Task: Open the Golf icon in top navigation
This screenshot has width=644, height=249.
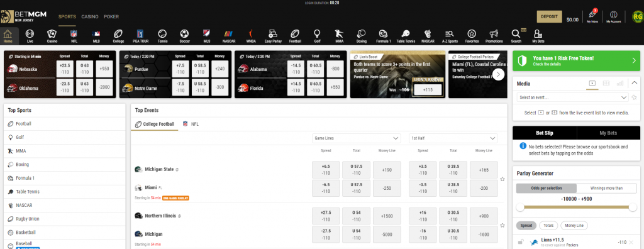Action: click(x=317, y=36)
